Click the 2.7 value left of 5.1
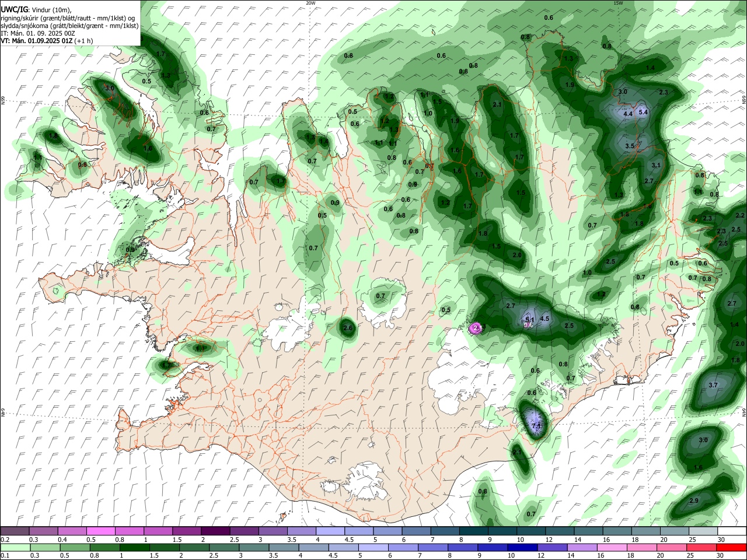This screenshot has width=747, height=560. click(x=511, y=306)
